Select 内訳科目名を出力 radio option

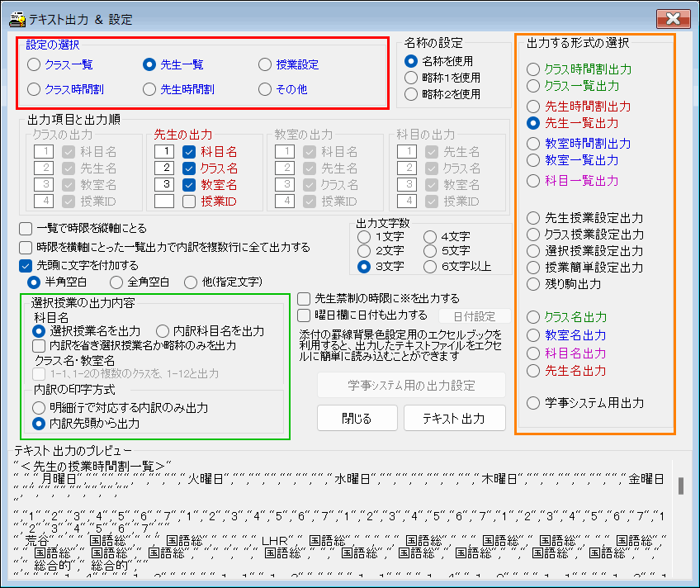point(163,331)
